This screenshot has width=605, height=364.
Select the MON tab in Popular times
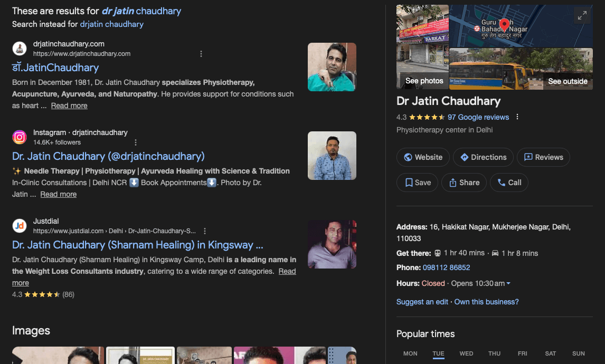[410, 353]
